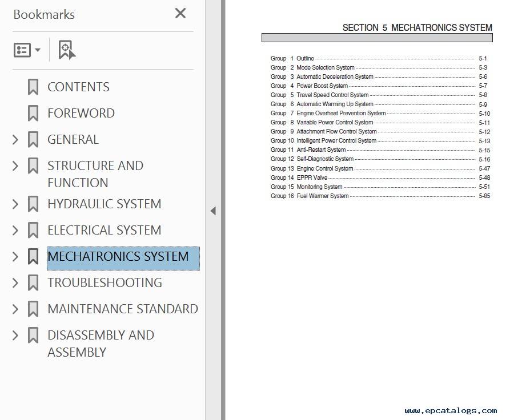
Task: Expand the DISASSEMBLY AND ASSEMBLY bookmark
Action: (15, 335)
